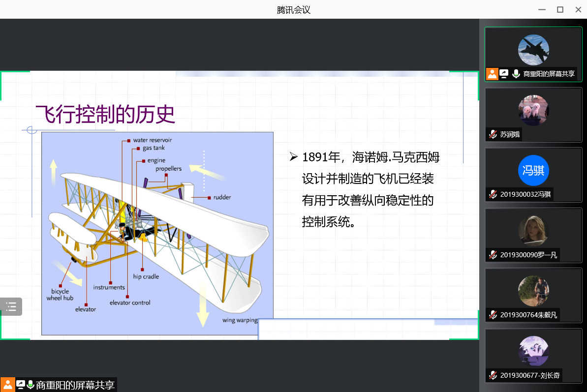Click green microphone icon in bottom-left speaker label

(x=31, y=385)
